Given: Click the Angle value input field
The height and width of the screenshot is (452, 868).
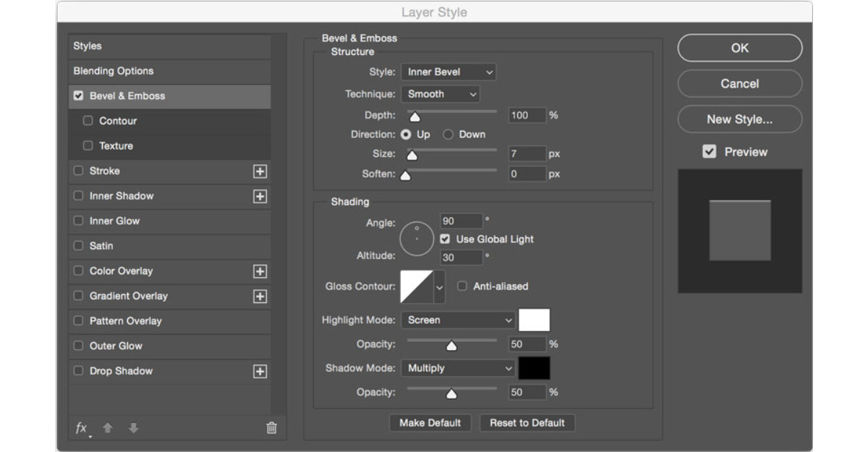Looking at the screenshot, I should (x=461, y=221).
